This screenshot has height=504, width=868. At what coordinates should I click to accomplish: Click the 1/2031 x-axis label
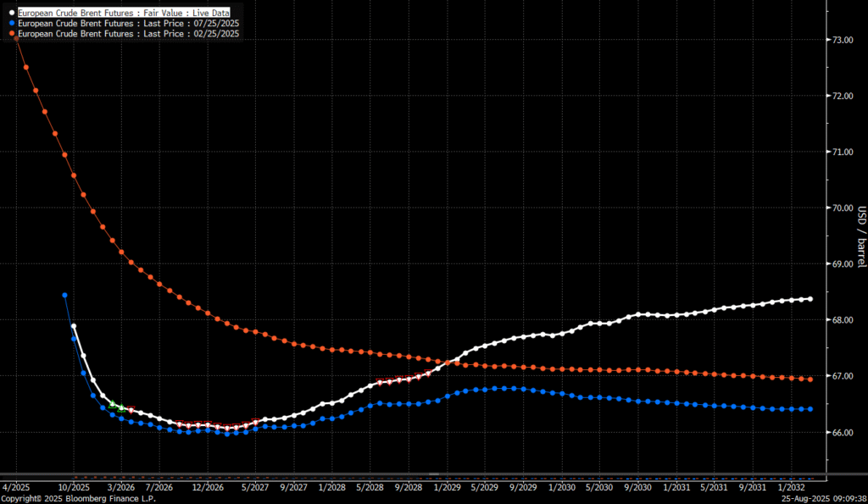tap(676, 487)
